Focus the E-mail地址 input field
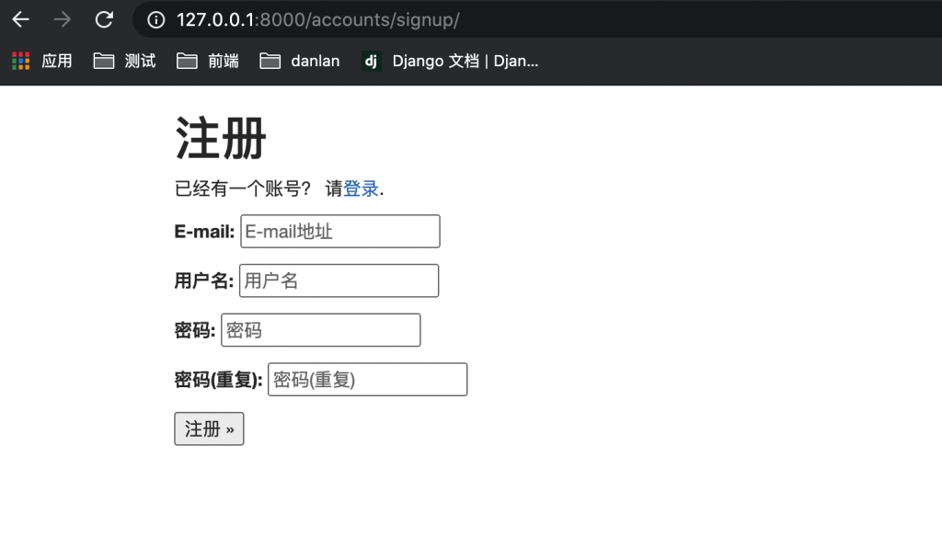Viewport: 942px width, 560px height. (x=340, y=232)
